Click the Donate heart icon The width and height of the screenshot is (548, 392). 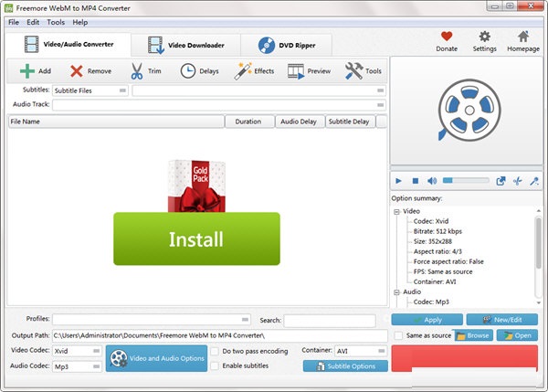pyautogui.click(x=447, y=37)
